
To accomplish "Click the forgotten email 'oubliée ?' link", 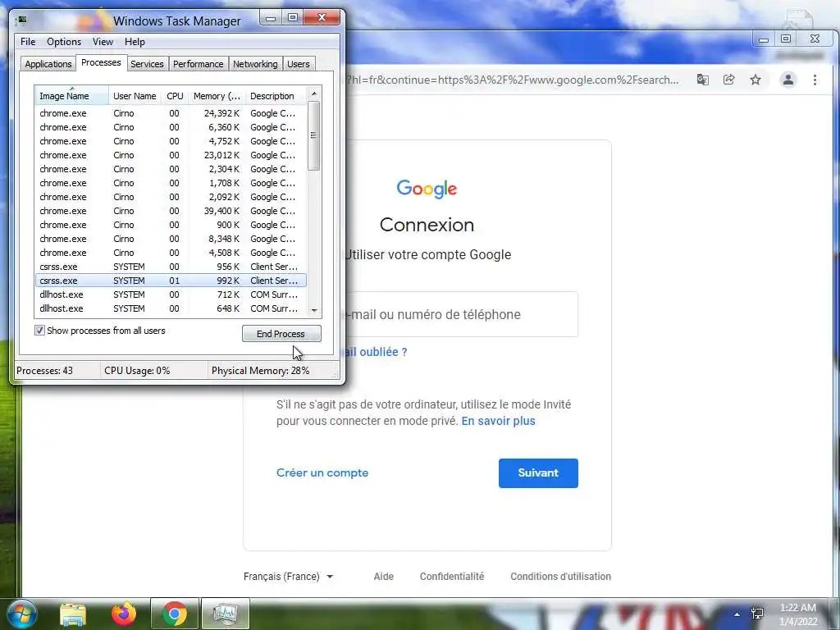I will pos(376,352).
